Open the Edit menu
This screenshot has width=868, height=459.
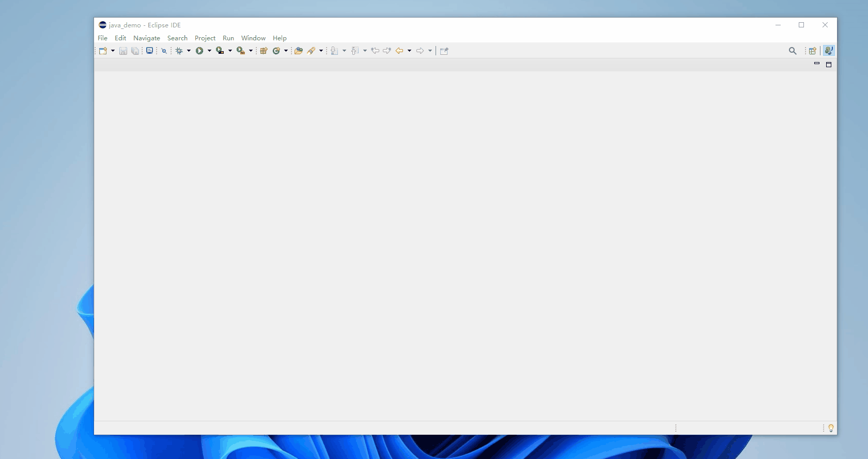tap(120, 38)
